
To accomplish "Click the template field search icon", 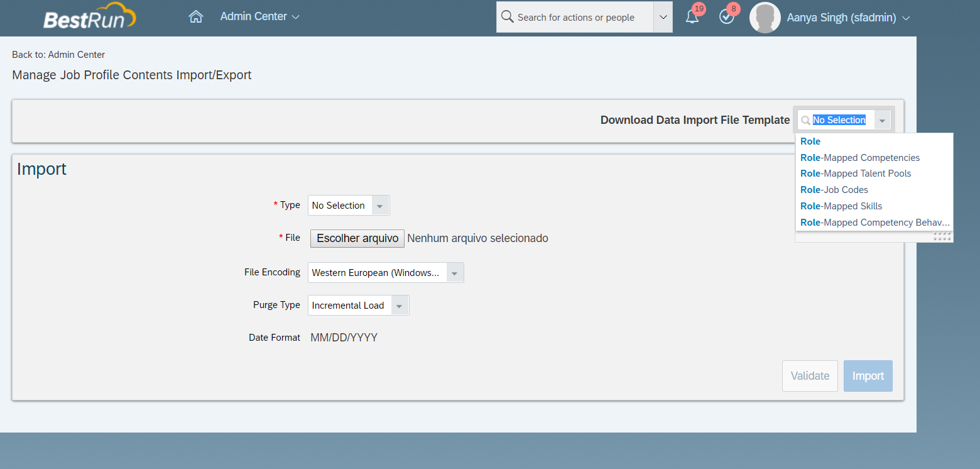I will tap(805, 120).
